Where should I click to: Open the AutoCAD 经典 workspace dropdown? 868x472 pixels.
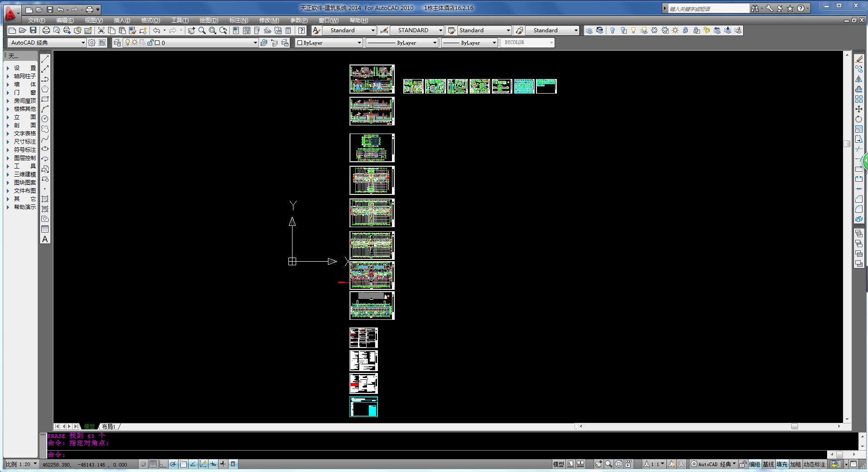point(83,43)
